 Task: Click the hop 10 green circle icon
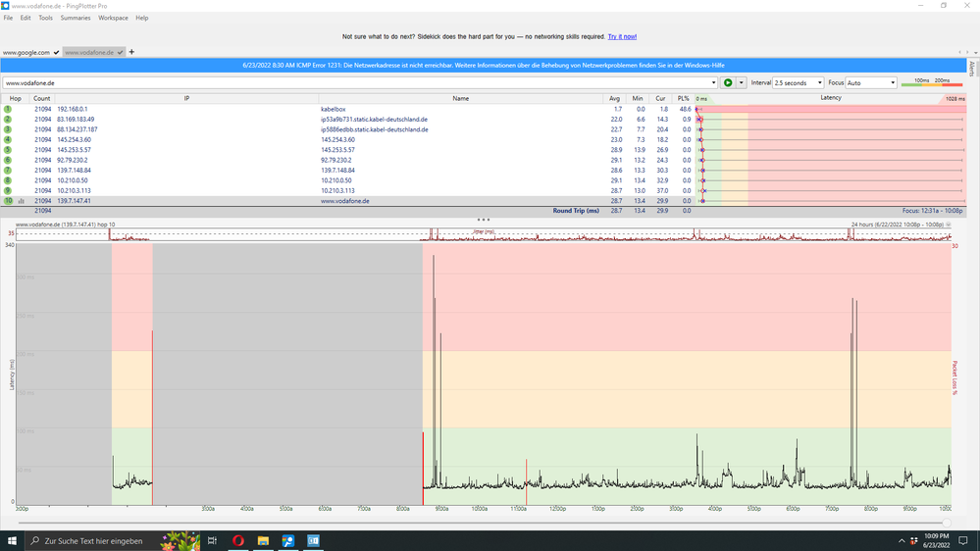pyautogui.click(x=8, y=201)
